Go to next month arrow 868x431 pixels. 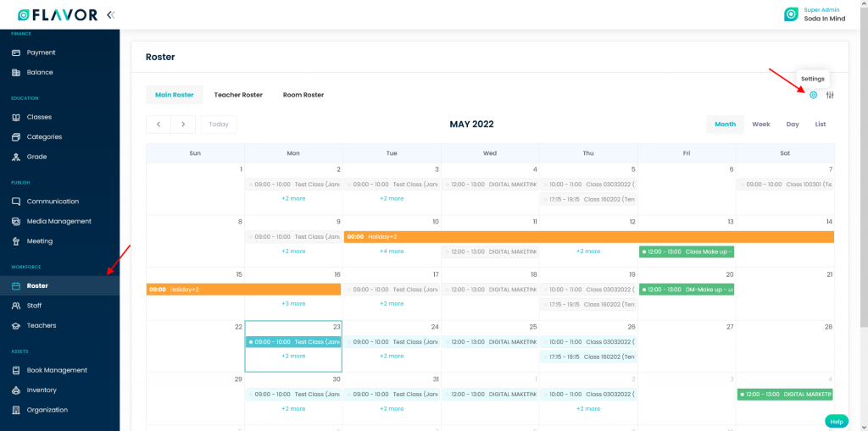point(183,124)
